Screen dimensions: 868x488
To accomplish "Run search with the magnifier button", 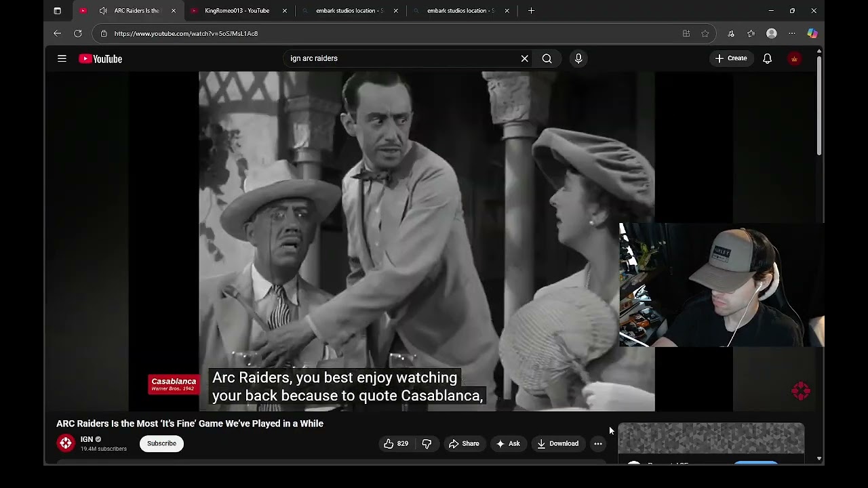I will 547,58.
